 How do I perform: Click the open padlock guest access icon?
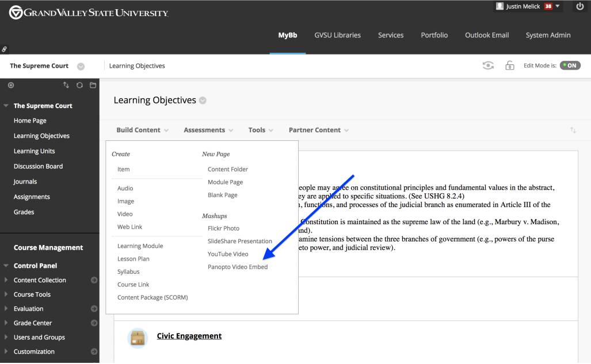[x=509, y=66]
